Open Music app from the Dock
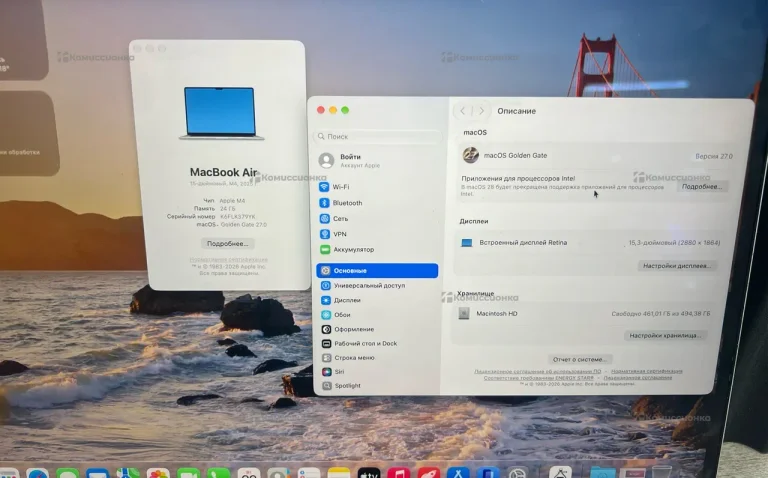The image size is (768, 478). point(399,473)
